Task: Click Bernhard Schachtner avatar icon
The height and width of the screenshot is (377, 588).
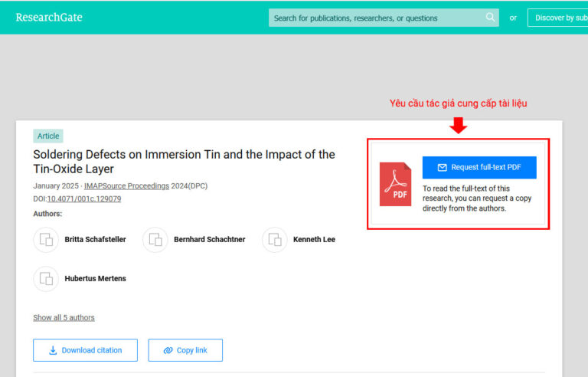Action: 155,240
